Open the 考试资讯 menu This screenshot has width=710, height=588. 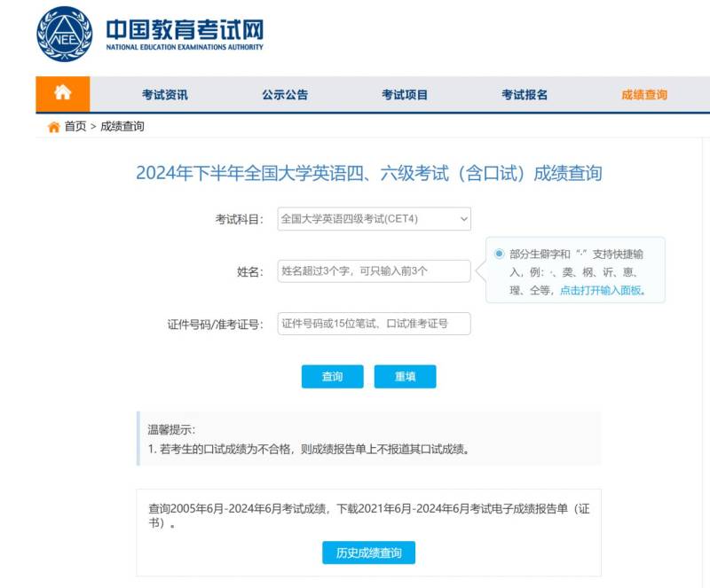[x=165, y=95]
